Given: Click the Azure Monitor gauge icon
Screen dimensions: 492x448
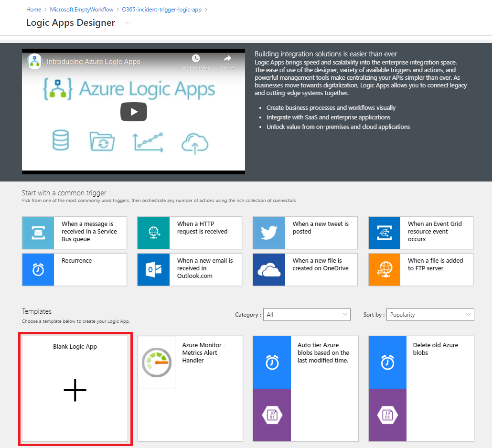Looking at the screenshot, I should pyautogui.click(x=157, y=363).
